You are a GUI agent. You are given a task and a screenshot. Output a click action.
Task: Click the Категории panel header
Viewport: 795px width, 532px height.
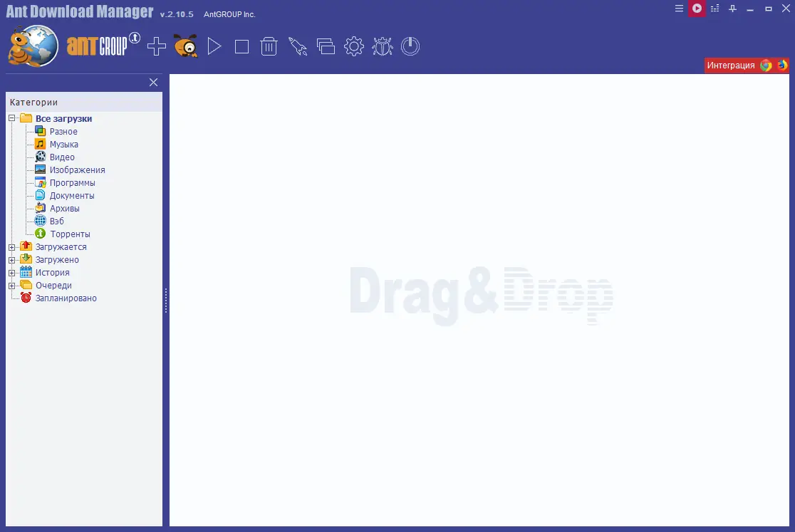pyautogui.click(x=84, y=102)
